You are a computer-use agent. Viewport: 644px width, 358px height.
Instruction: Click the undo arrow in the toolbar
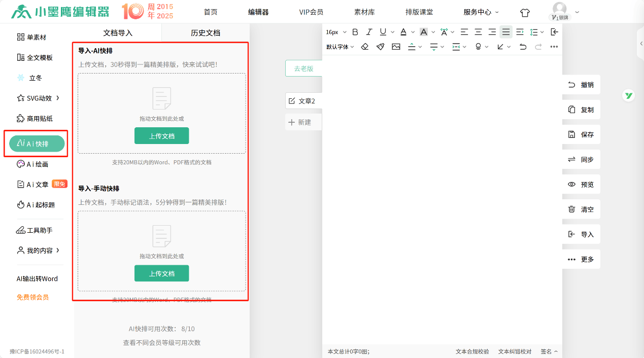coord(523,47)
